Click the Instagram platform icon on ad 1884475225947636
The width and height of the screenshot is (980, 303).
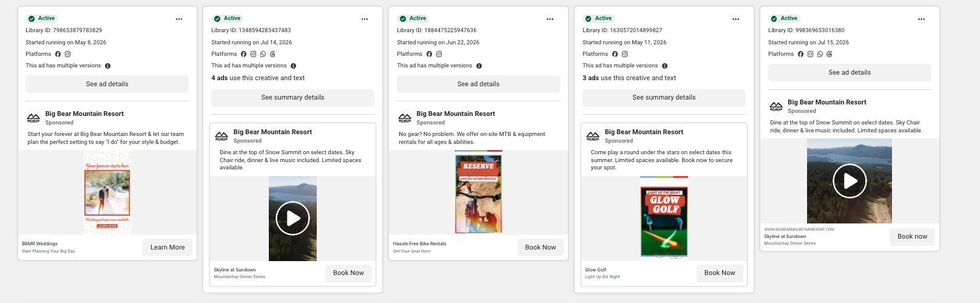439,54
